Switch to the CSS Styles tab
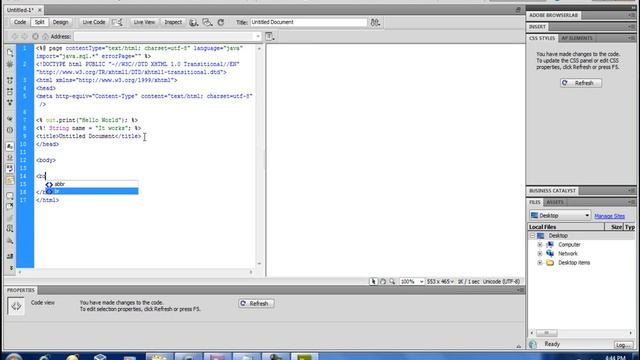Image resolution: width=640 pixels, height=360 pixels. pyautogui.click(x=542, y=38)
